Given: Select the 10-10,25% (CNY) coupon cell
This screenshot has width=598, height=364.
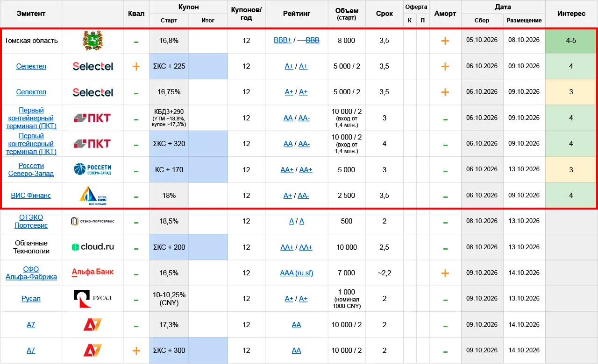Looking at the screenshot, I should pos(169,299).
